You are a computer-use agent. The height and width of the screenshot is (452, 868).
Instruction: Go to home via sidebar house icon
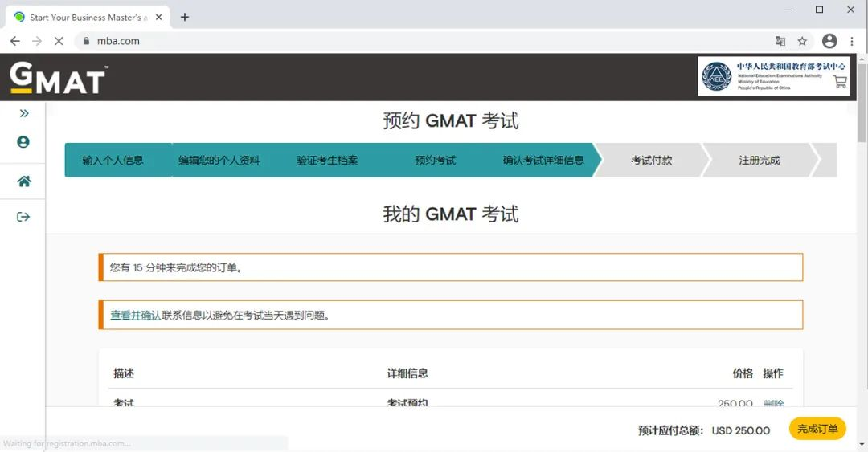click(x=24, y=181)
